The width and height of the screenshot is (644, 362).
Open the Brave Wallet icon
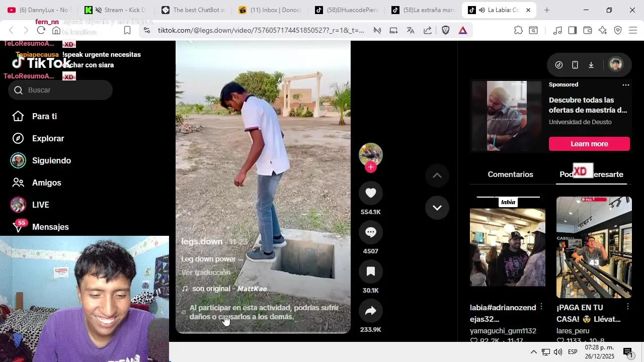coord(588,31)
